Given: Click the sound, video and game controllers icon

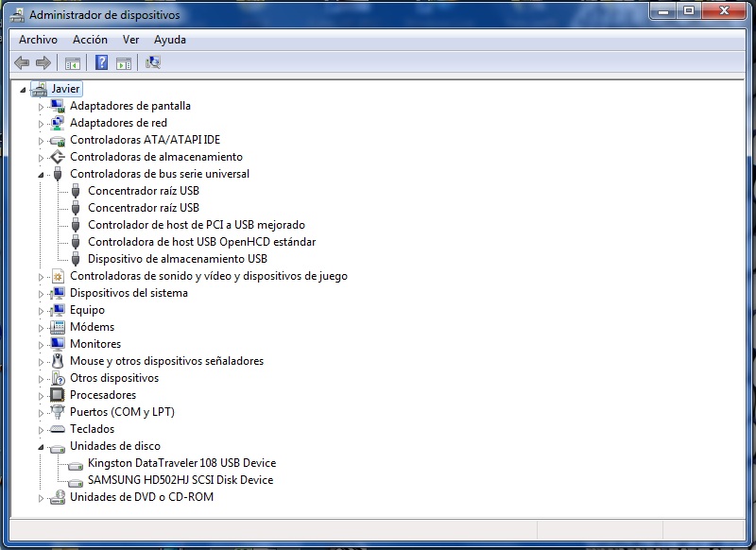Looking at the screenshot, I should (x=58, y=276).
